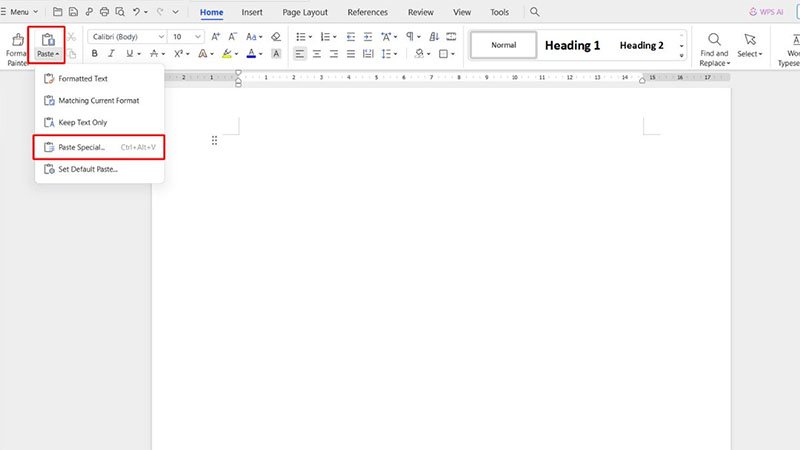Open the paragraph marks dropdown
Viewport: 800px width, 450px height.
point(419,37)
